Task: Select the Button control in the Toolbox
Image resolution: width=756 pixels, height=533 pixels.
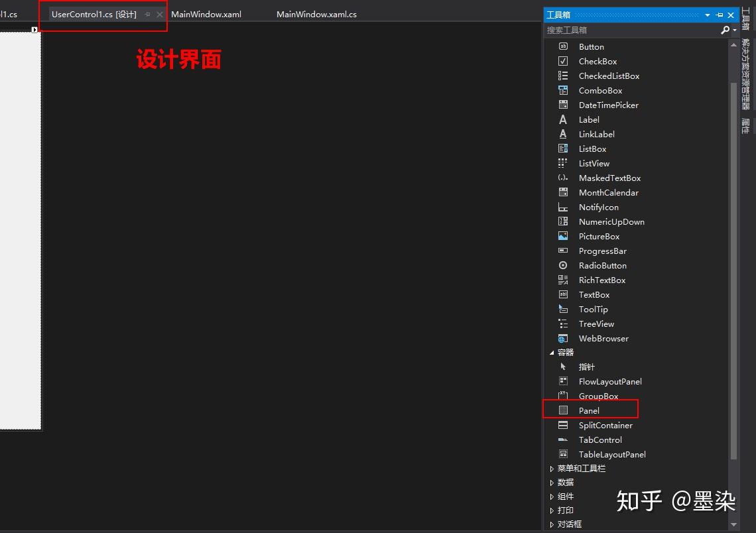Action: pos(590,46)
